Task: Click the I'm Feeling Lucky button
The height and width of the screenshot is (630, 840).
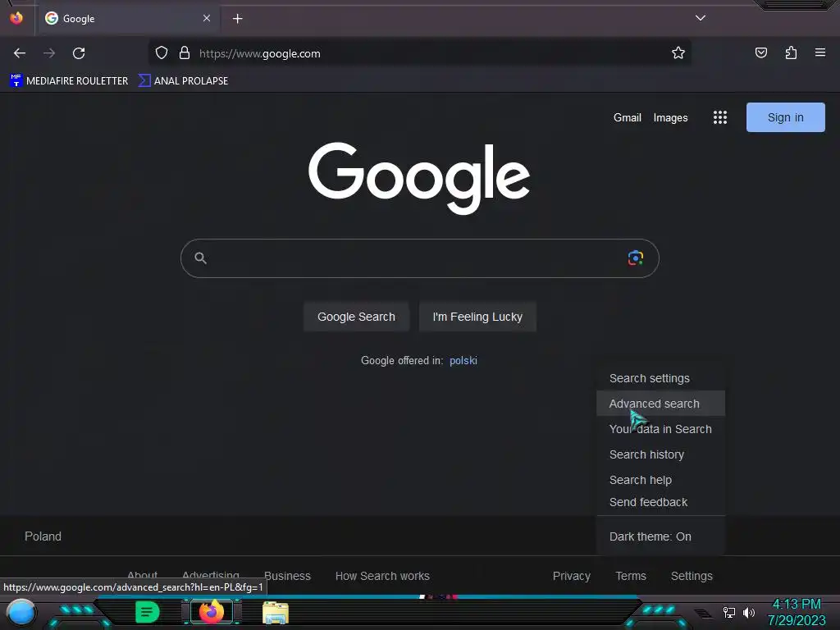Action: (x=477, y=317)
